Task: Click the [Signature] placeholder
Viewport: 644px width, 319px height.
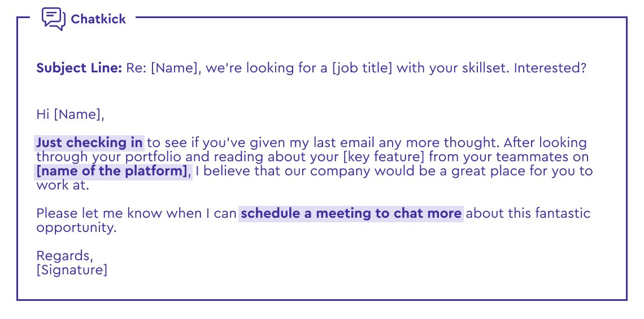Action: pyautogui.click(x=72, y=270)
